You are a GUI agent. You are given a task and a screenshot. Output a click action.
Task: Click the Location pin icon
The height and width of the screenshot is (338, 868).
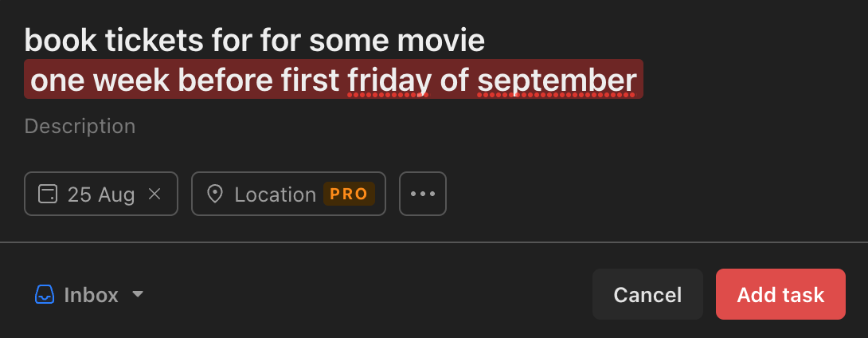214,195
